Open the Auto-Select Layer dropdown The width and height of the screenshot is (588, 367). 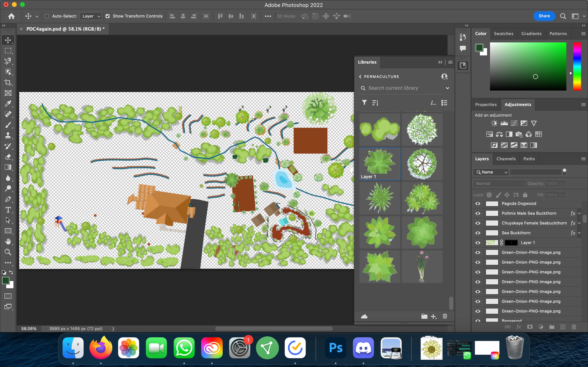91,16
